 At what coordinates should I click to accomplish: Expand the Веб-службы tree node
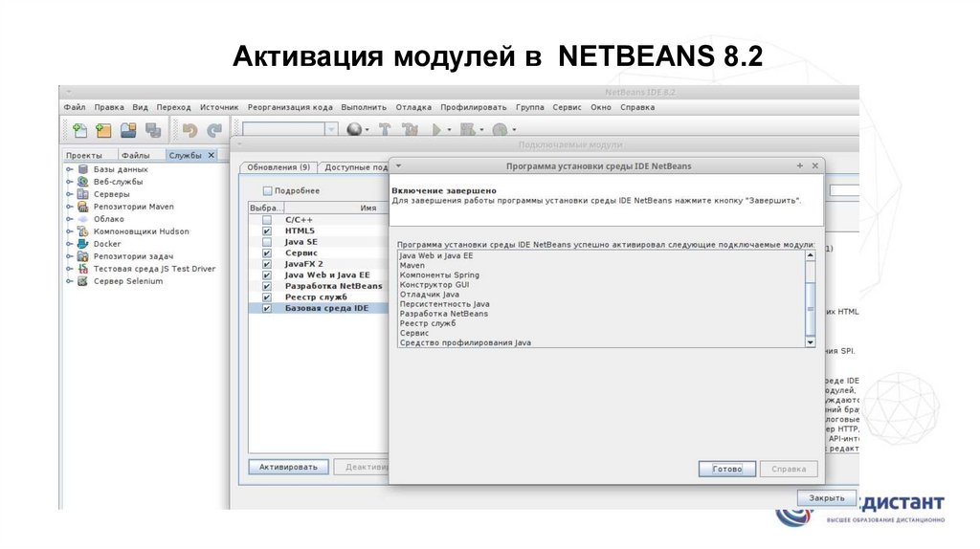click(69, 182)
